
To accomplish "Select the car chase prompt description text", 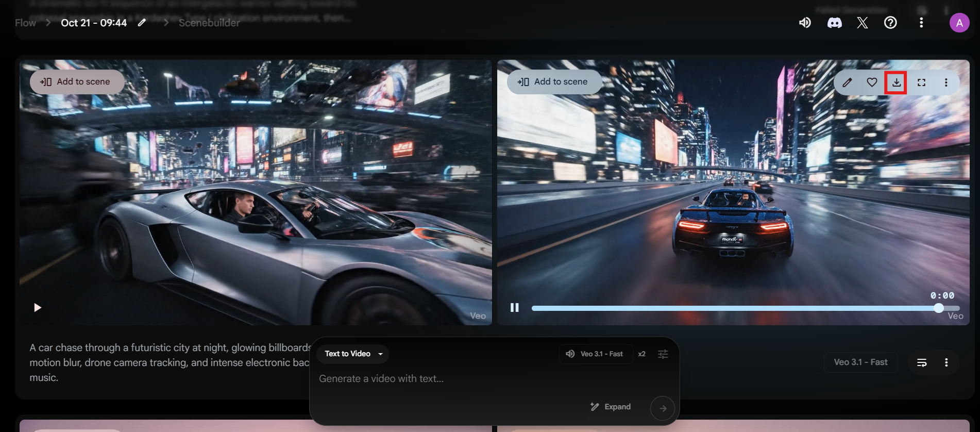I will (x=170, y=362).
